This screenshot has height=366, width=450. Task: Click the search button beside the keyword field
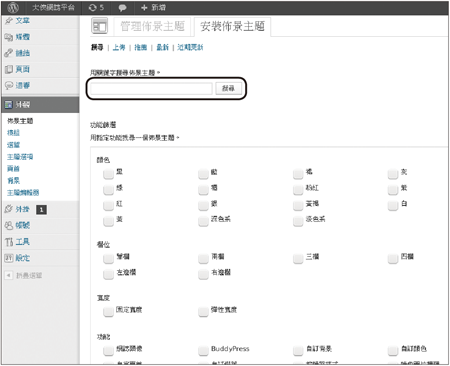point(228,88)
